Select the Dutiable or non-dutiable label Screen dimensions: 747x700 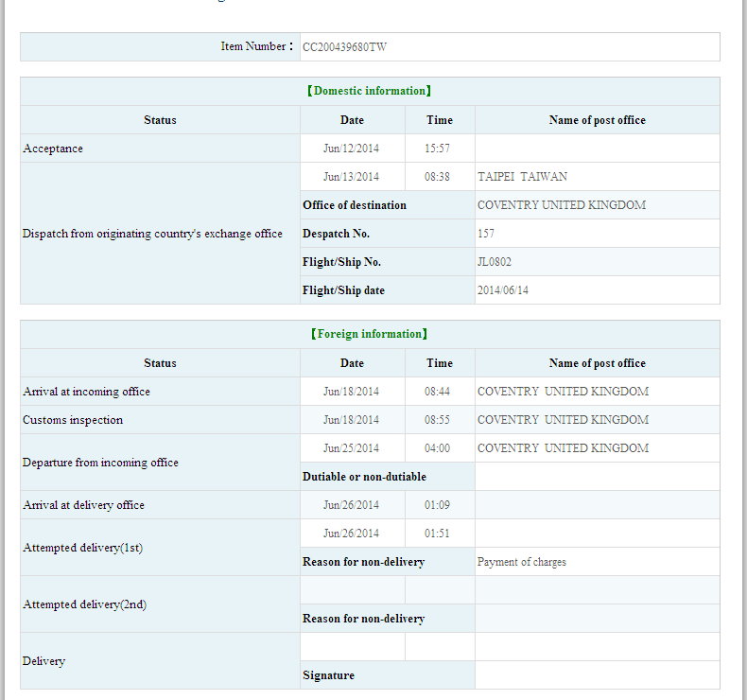click(364, 477)
